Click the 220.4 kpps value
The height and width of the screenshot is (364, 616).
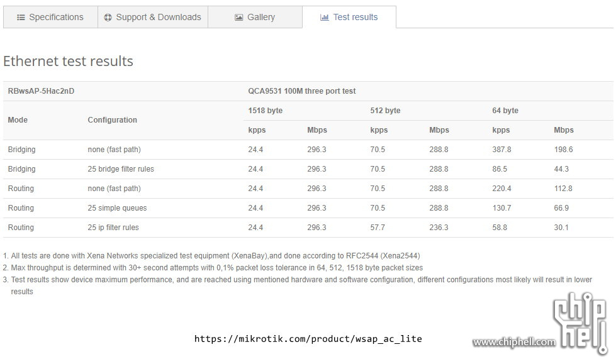pyautogui.click(x=501, y=189)
